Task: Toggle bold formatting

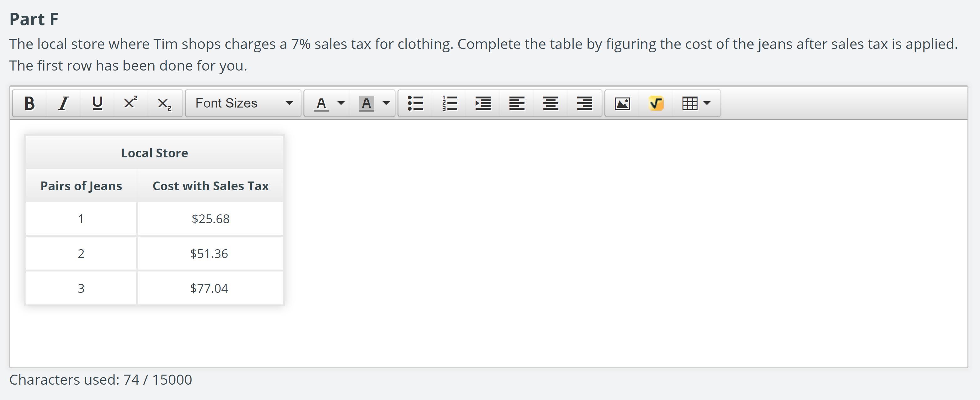Action: (29, 103)
